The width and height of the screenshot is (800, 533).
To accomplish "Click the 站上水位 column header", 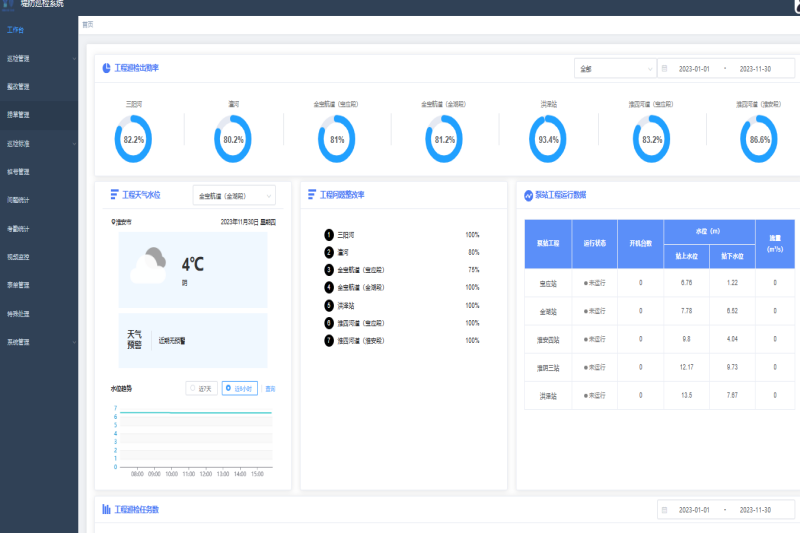I will coord(686,256).
